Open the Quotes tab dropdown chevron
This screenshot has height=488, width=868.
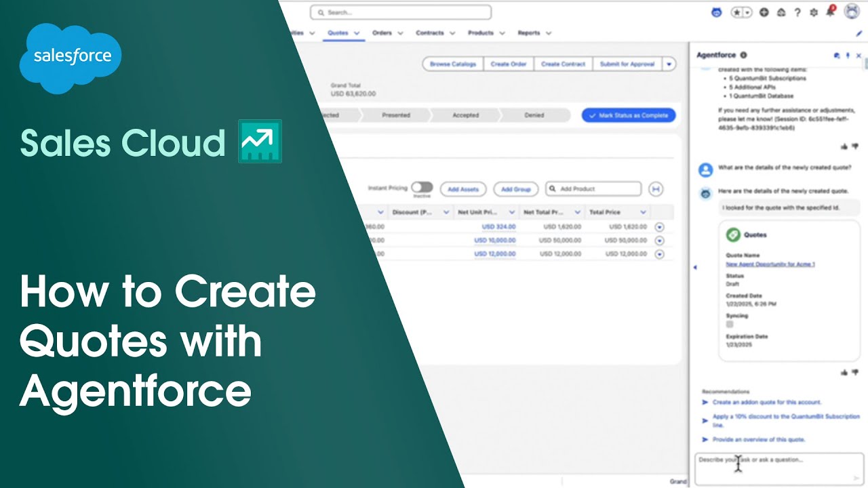(357, 33)
